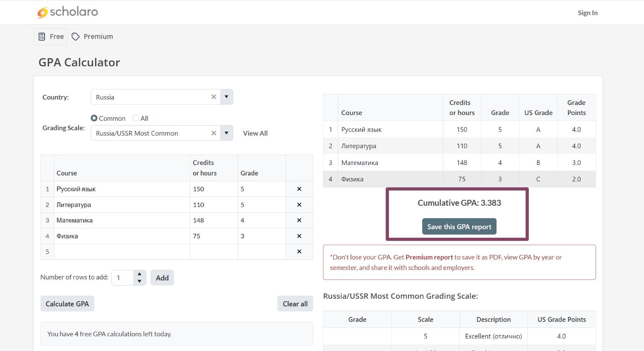Click the empty course name cell in row 5

pyautogui.click(x=122, y=251)
